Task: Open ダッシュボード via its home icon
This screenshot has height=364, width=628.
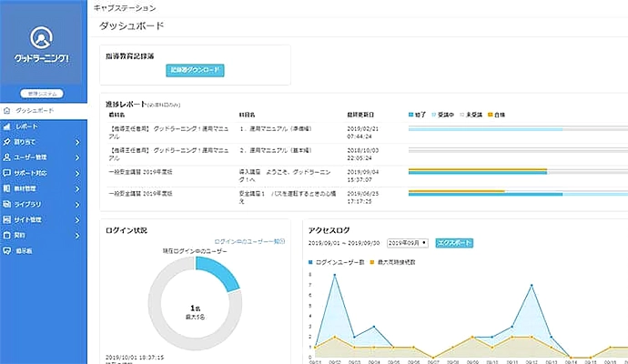Action: point(8,111)
